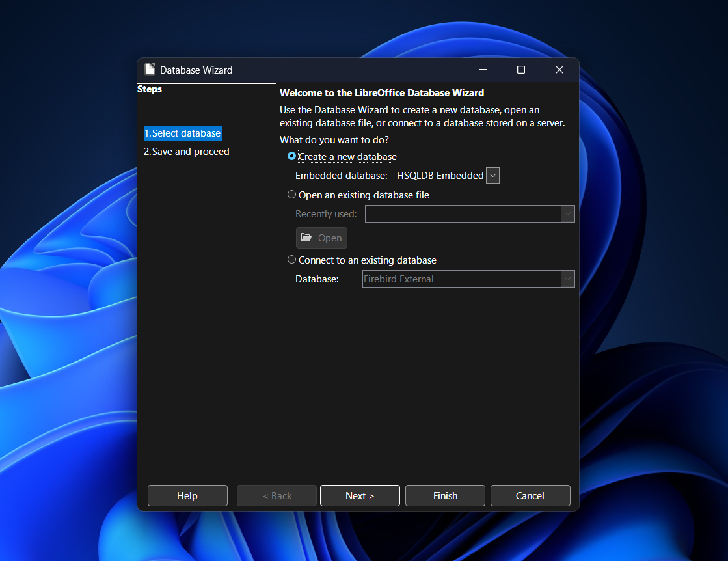The height and width of the screenshot is (561, 728).
Task: Click the Help button
Action: coord(187,495)
